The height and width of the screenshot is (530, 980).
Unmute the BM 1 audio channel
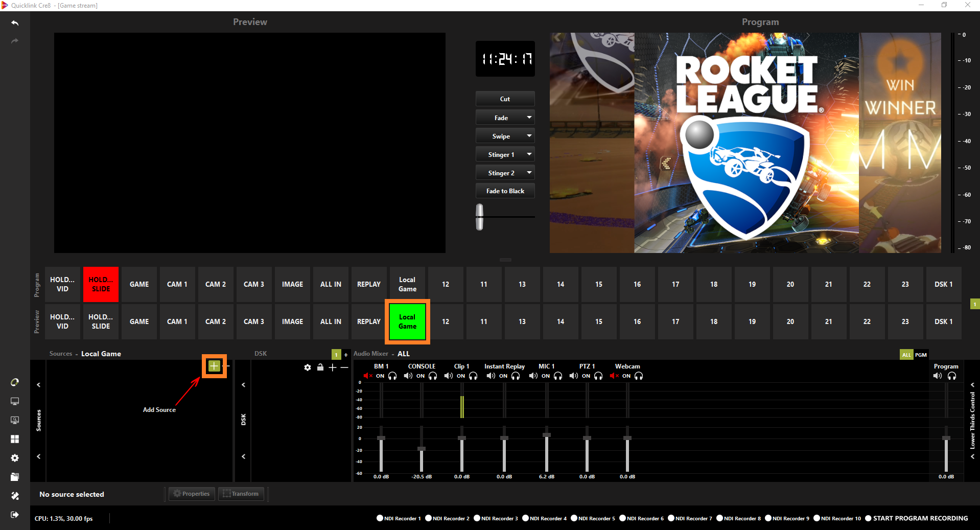[x=368, y=376]
